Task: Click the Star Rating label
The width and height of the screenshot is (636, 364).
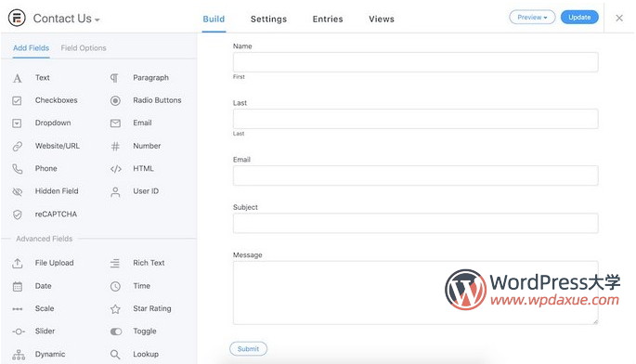Action: [x=152, y=309]
